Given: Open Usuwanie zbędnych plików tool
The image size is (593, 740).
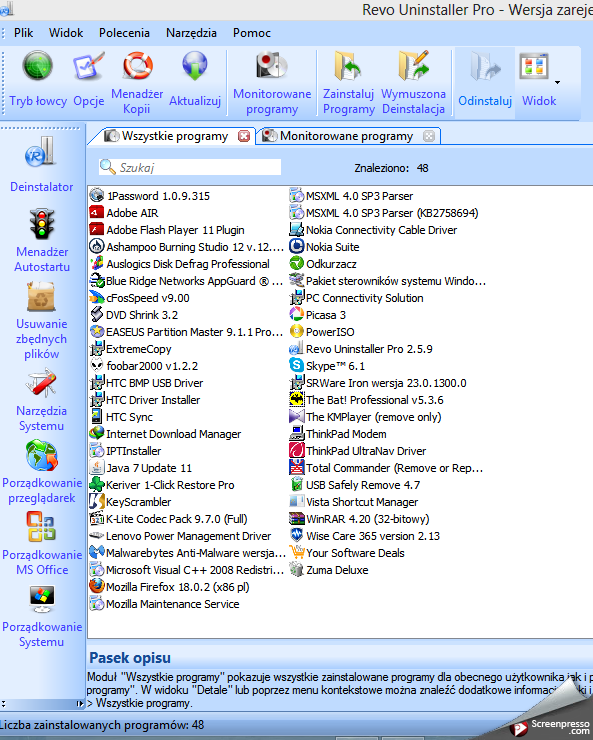Looking at the screenshot, I should point(42,321).
